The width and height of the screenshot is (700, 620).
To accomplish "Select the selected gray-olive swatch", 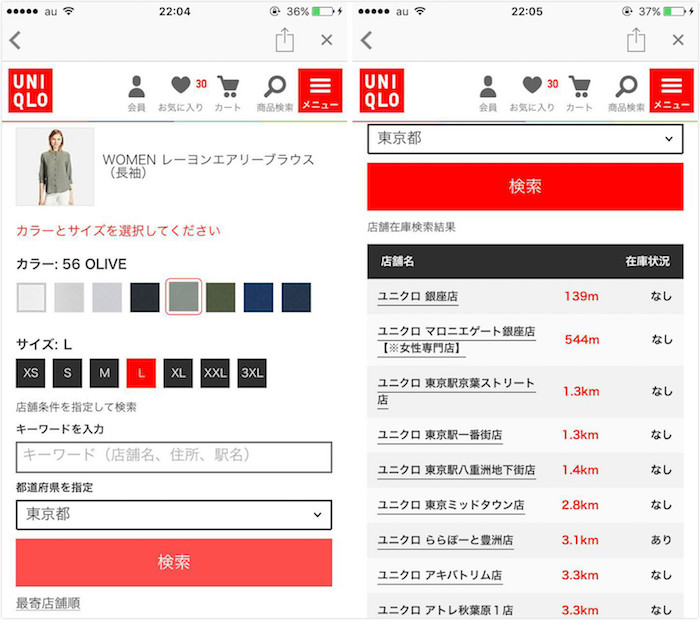I will [183, 297].
